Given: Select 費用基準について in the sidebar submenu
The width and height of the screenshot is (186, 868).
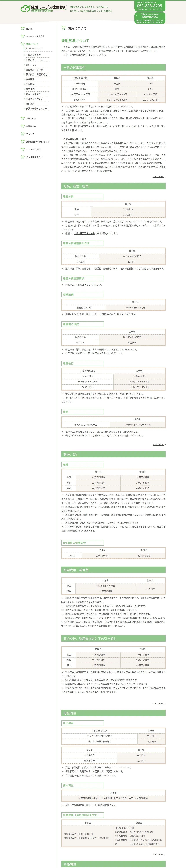Looking at the screenshot, I should 34,48.
